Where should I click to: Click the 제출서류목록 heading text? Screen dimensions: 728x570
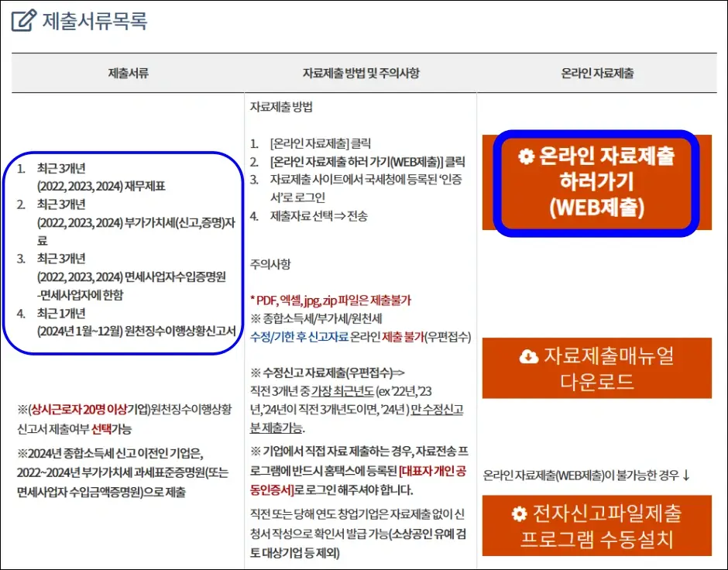point(95,21)
